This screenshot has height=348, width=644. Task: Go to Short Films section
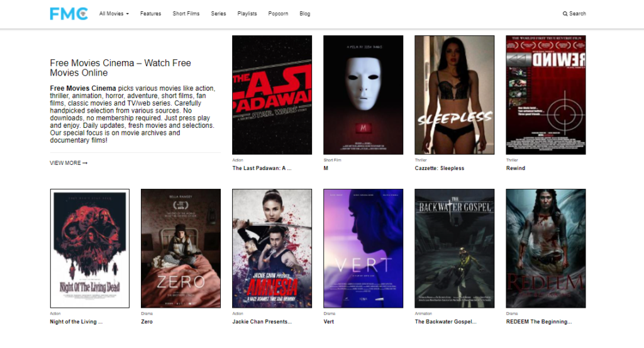pos(186,14)
